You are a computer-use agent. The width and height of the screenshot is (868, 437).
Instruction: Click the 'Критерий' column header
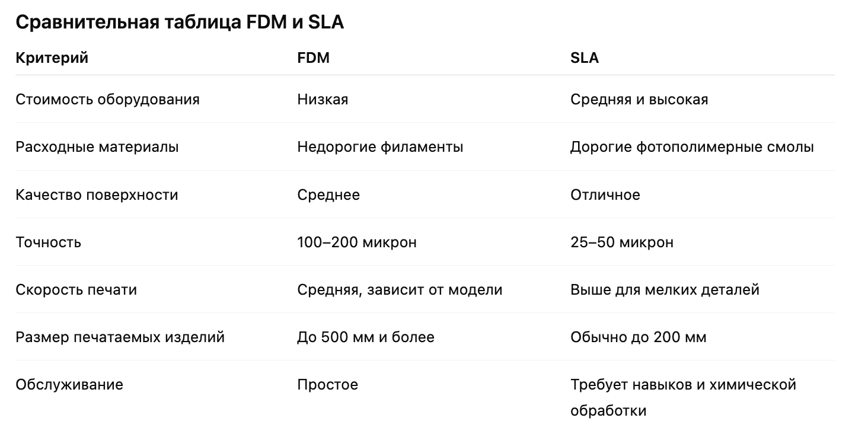[x=52, y=58]
